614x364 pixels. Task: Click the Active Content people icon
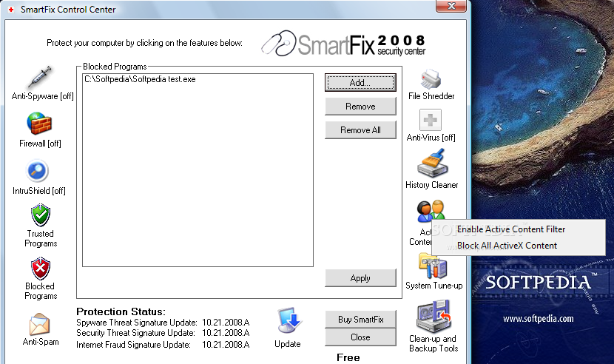431,211
